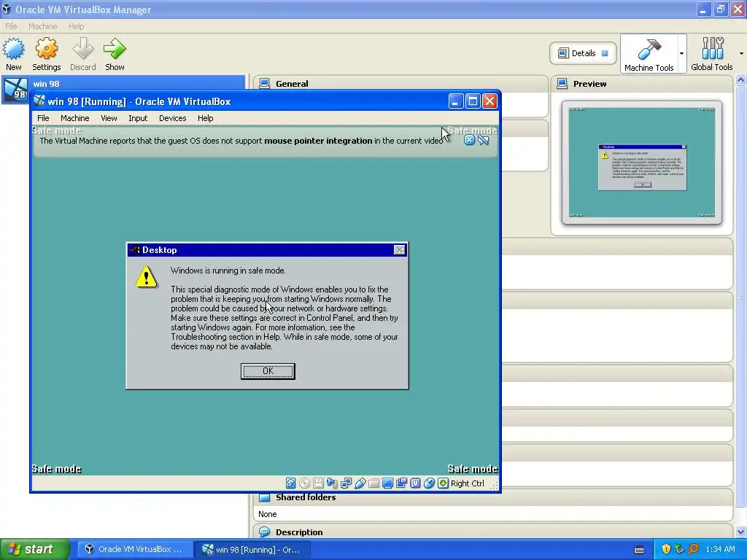Open the Manager's Machine menu

point(42,26)
